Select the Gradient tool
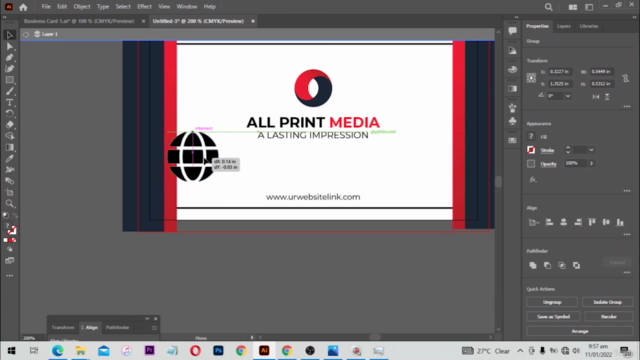Image resolution: width=640 pixels, height=360 pixels. coord(9,147)
